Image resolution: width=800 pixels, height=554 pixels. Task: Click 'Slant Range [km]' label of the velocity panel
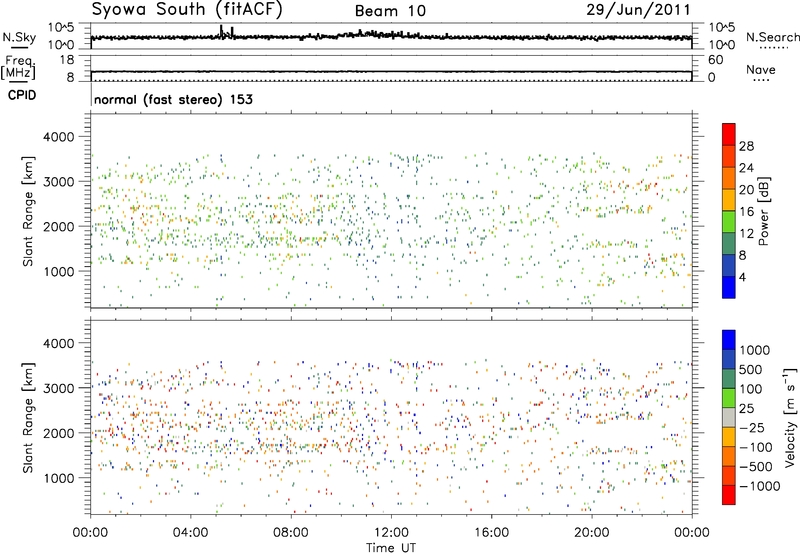(x=28, y=418)
